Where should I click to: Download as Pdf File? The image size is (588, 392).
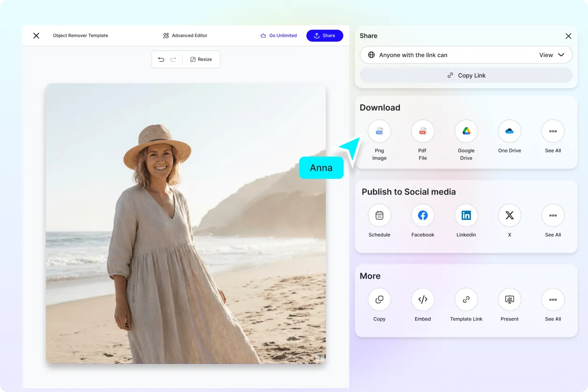tap(422, 131)
